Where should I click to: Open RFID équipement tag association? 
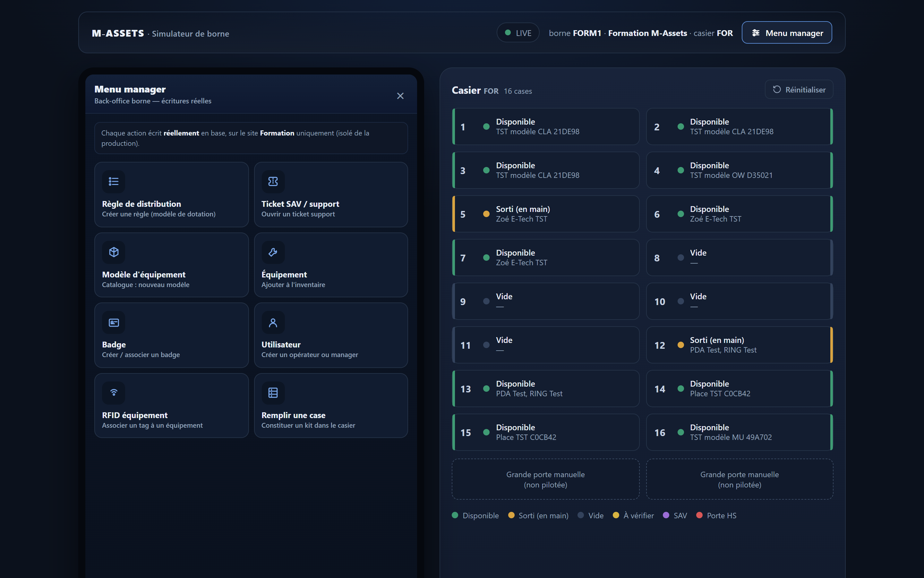171,406
